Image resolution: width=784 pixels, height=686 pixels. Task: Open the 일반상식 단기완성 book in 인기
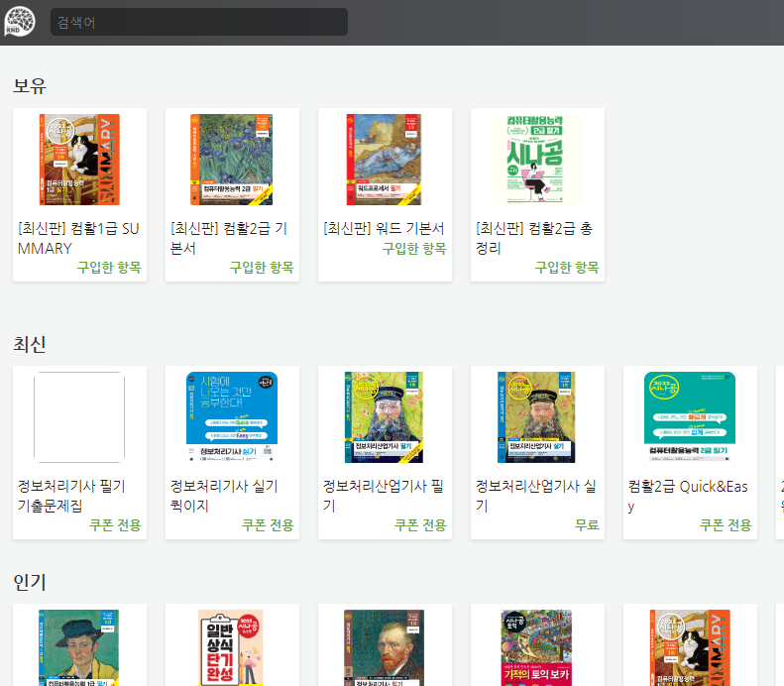(232, 646)
